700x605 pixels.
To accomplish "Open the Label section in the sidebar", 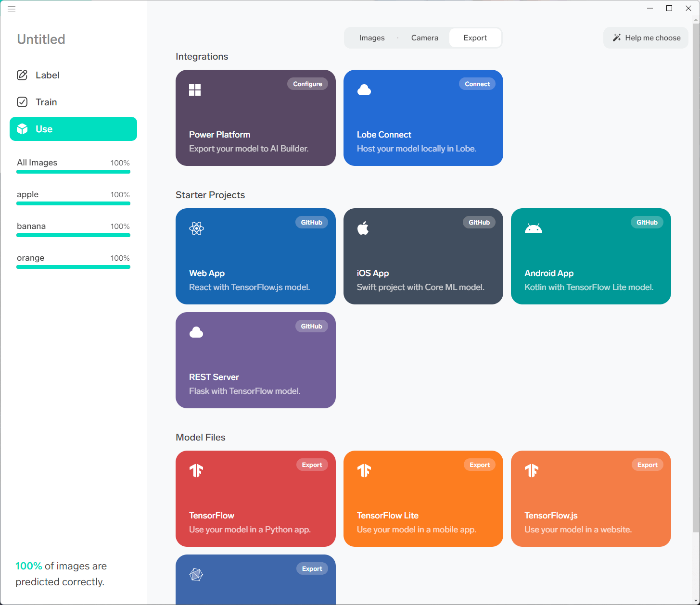I will coord(73,75).
